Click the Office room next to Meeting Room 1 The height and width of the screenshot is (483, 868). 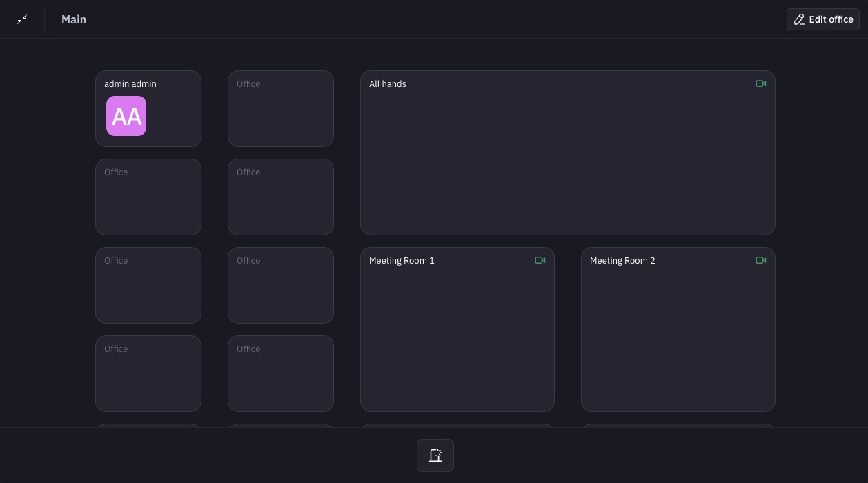[x=281, y=285]
